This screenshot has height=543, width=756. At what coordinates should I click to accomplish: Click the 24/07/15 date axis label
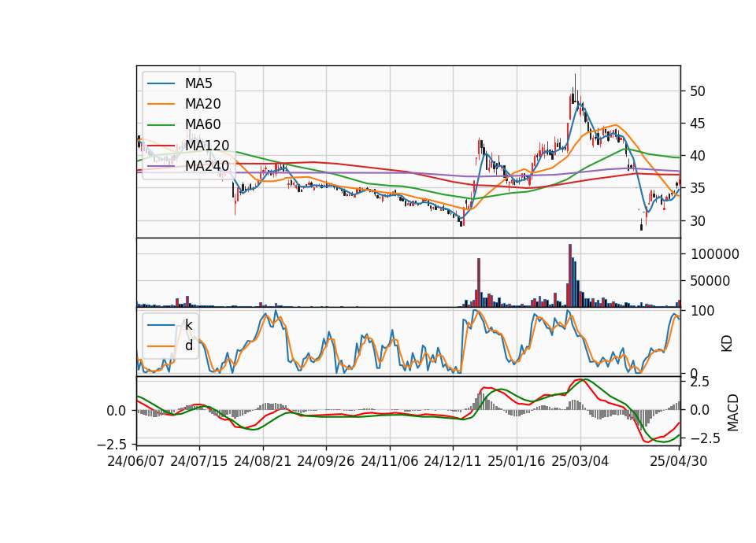tap(199, 462)
